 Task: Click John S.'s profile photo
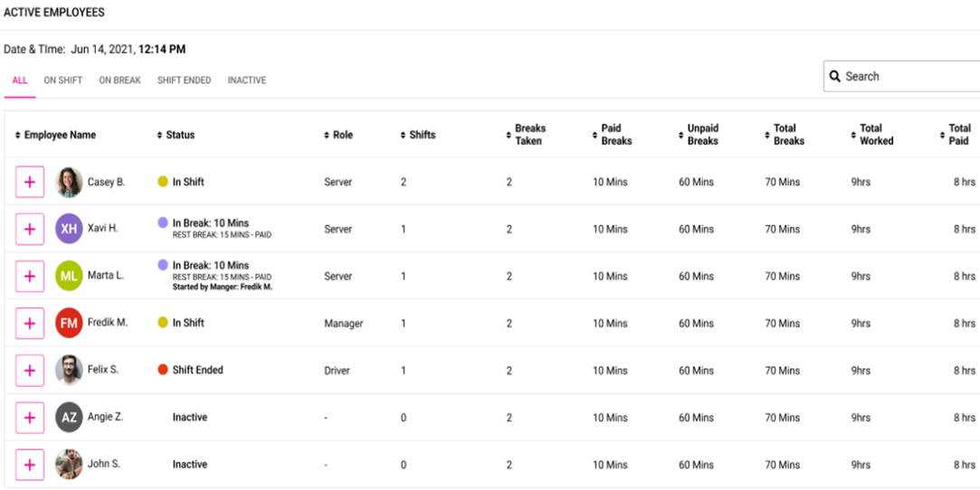[x=69, y=464]
